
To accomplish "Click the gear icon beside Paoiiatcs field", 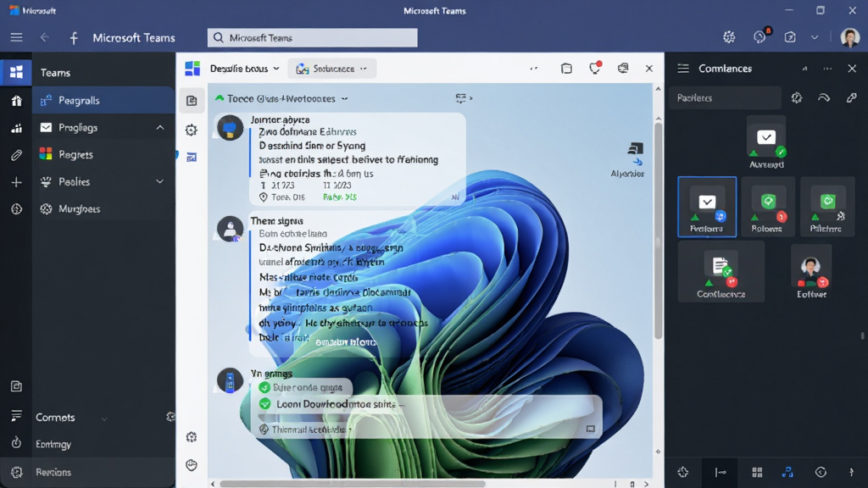I will 797,98.
